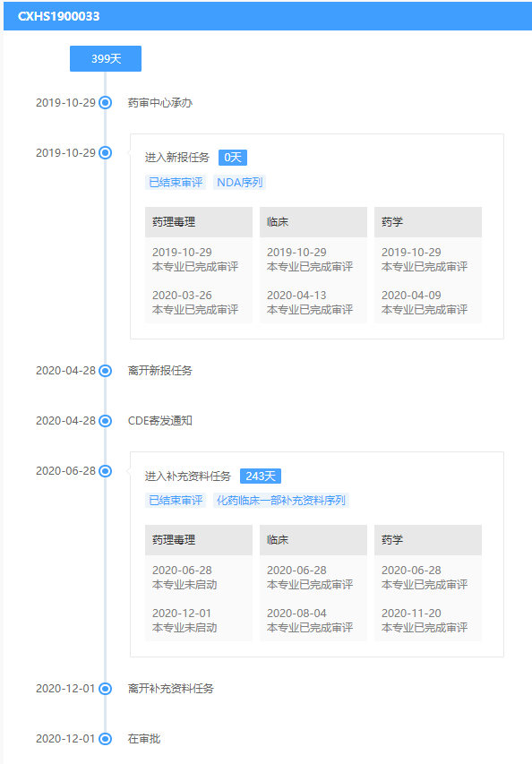532x764 pixels.
Task: Click the CDE寄发通知 event label
Action: coord(159,421)
